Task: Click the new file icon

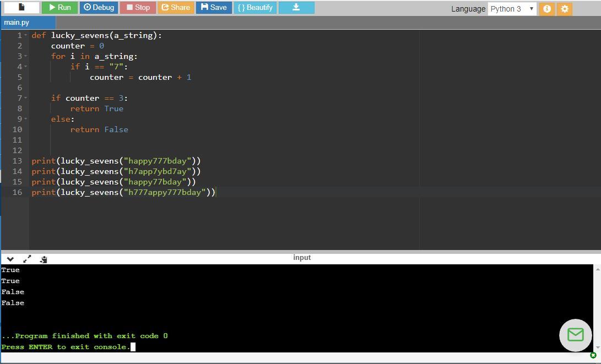Action: 21,7
